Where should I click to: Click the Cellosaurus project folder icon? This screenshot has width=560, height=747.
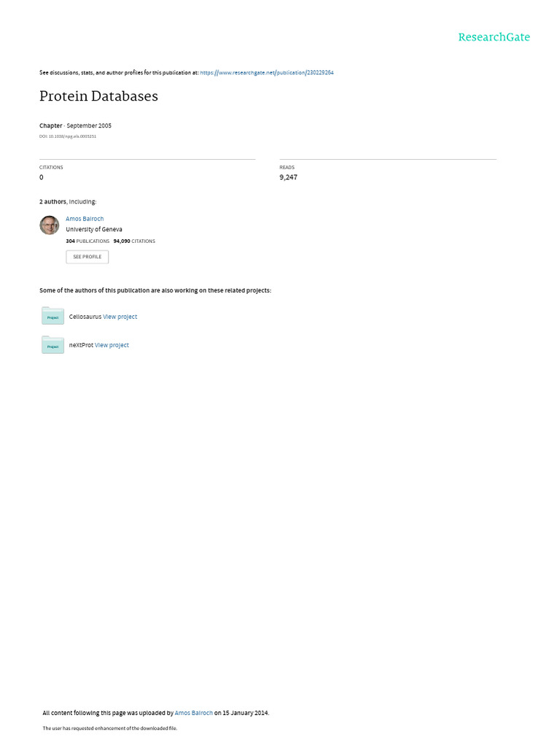[x=52, y=316]
